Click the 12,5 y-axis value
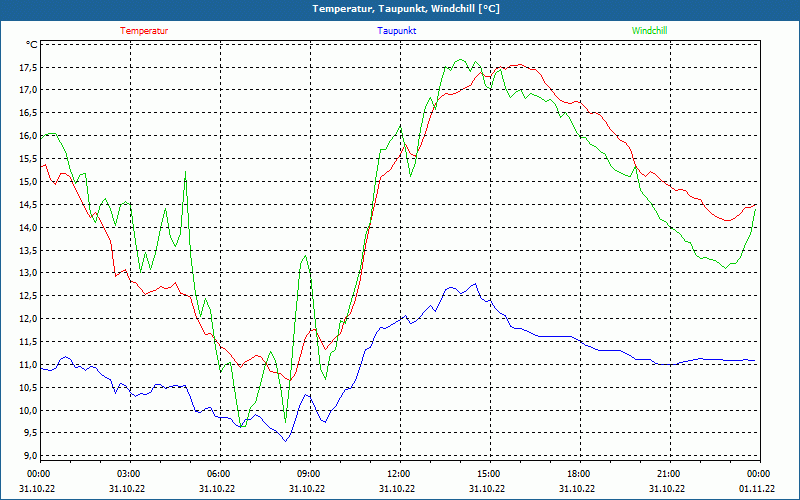 28,296
